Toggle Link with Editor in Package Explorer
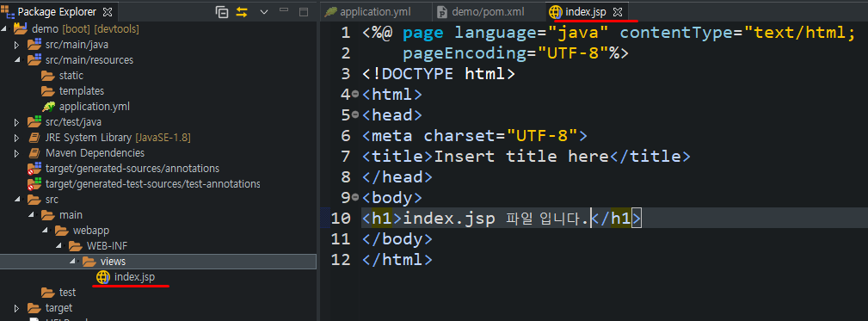Image resolution: width=868 pixels, height=321 pixels. click(242, 12)
